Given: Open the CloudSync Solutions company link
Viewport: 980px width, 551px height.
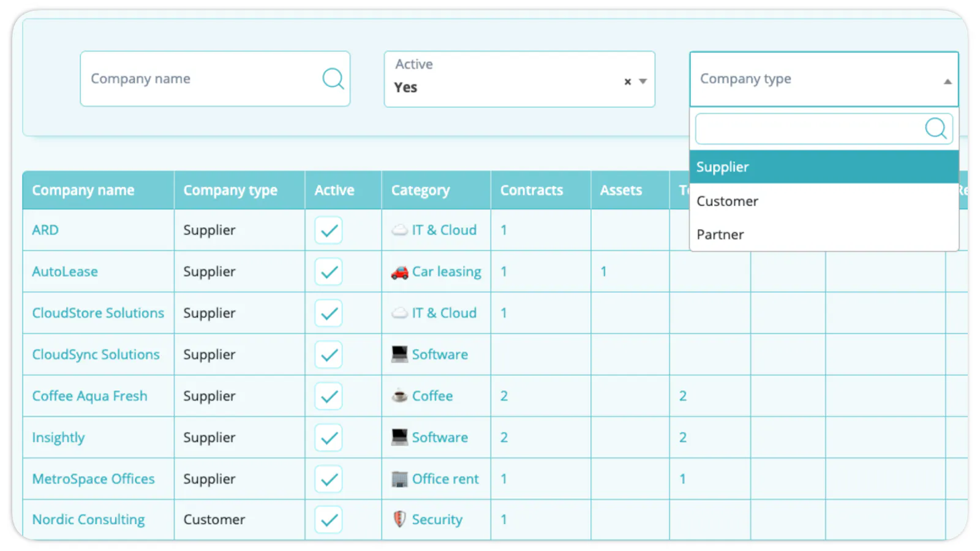Looking at the screenshot, I should (x=96, y=354).
